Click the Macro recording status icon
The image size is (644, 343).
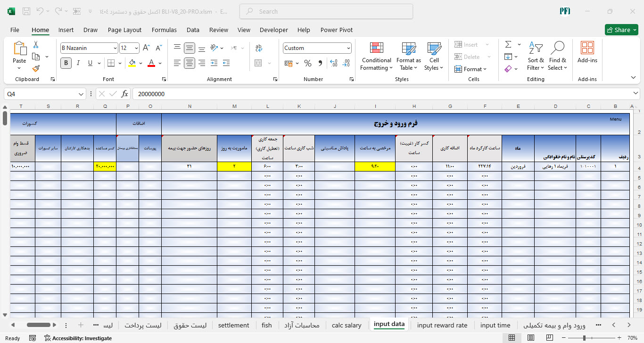click(x=33, y=338)
